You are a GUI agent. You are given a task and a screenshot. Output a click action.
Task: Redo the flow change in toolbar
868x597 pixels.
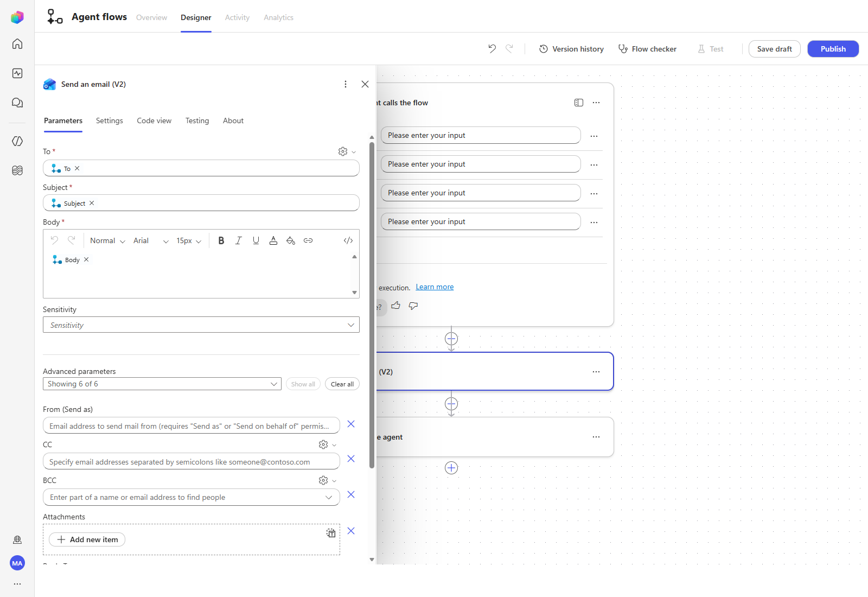[x=509, y=48]
